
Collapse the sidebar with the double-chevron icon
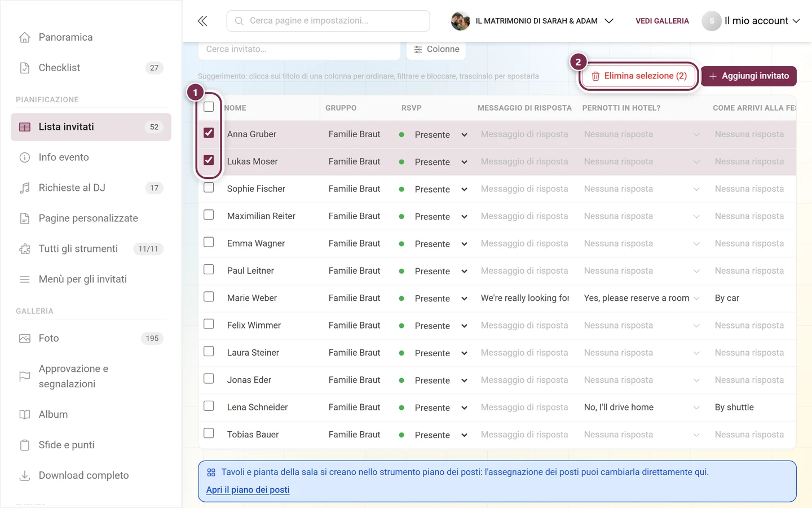click(202, 21)
